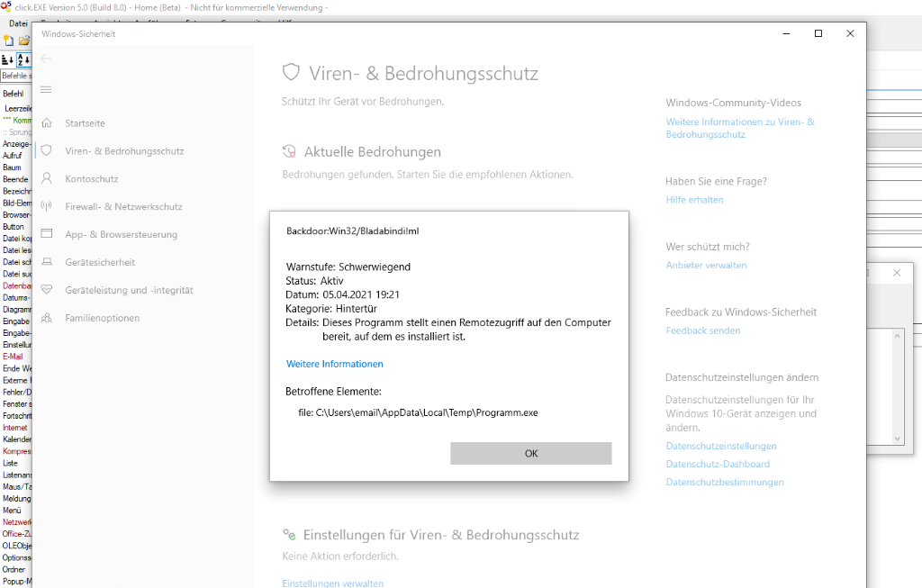This screenshot has height=588, width=922.
Task: Select the Fortschritt command in click.EXE list
Action: (x=16, y=416)
